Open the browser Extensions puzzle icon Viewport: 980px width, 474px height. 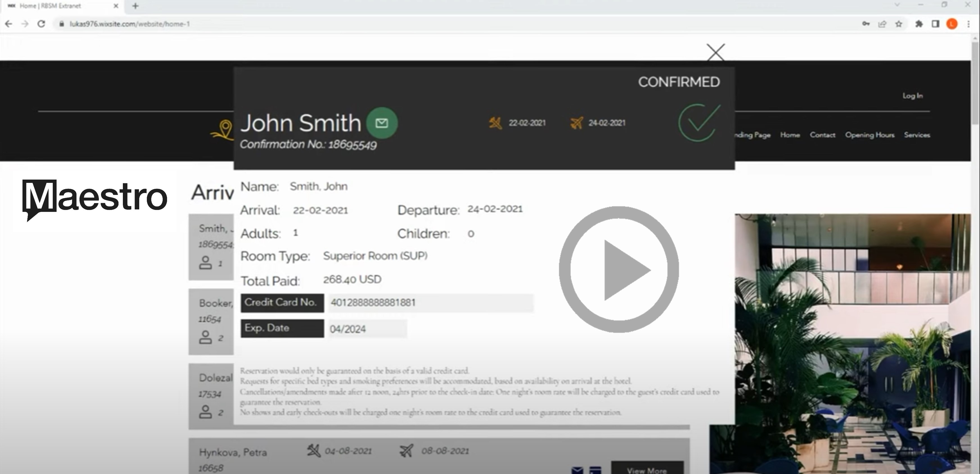click(919, 24)
